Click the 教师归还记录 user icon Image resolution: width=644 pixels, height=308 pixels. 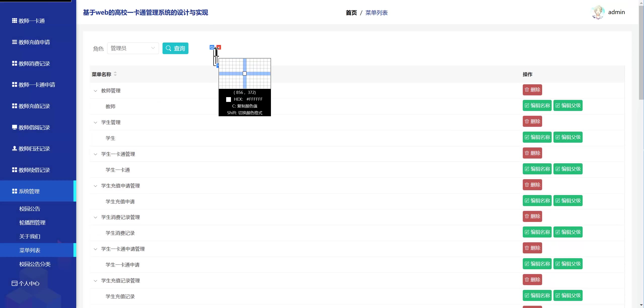(x=15, y=148)
